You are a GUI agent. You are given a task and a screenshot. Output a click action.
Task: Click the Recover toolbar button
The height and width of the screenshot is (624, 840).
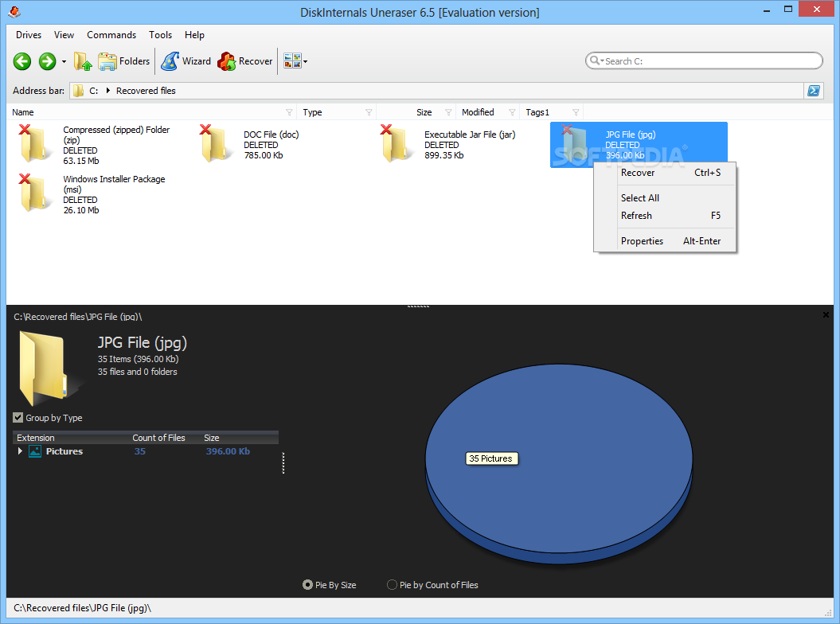pos(244,61)
